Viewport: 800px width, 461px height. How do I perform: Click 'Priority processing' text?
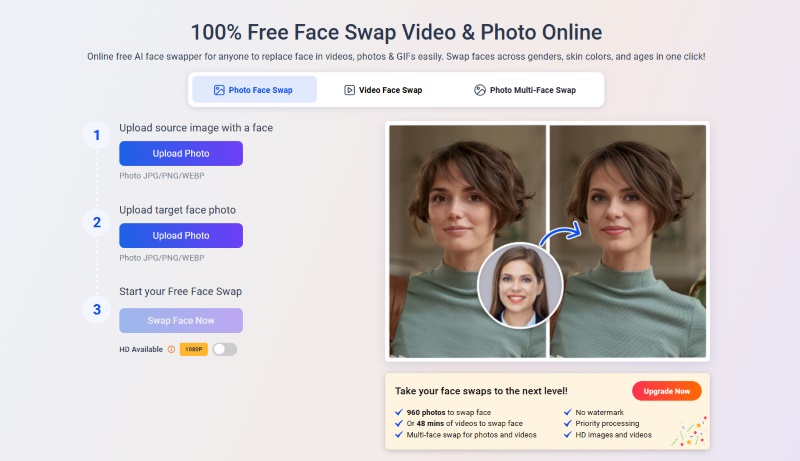[607, 423]
